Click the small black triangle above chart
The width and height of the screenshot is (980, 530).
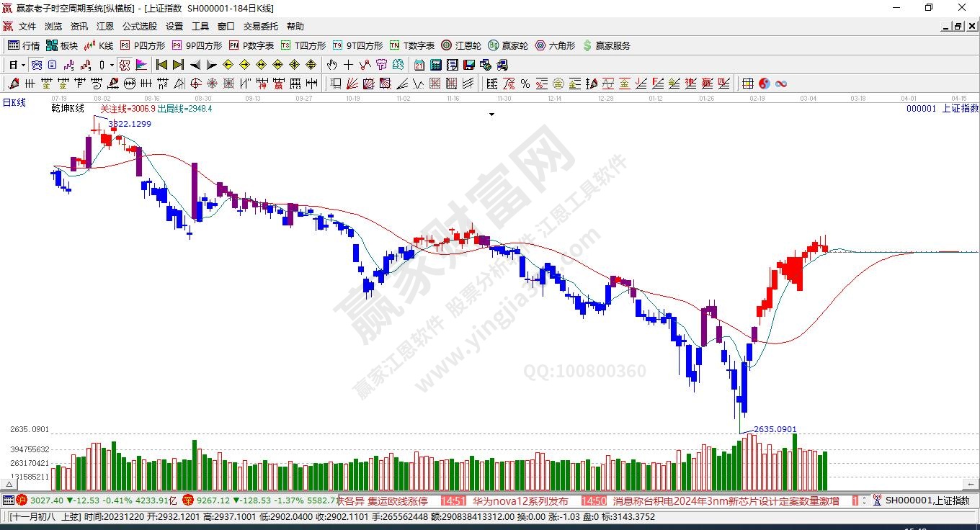tap(492, 114)
